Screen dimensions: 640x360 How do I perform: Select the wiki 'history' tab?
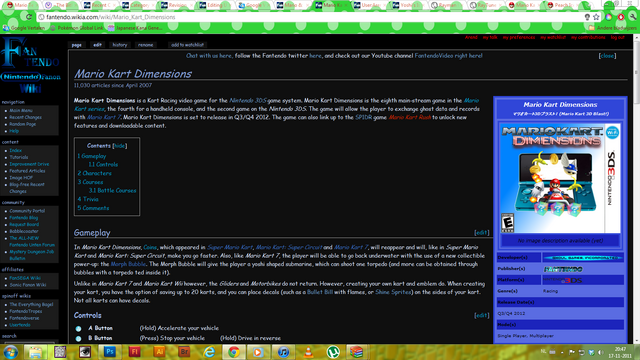pos(120,45)
